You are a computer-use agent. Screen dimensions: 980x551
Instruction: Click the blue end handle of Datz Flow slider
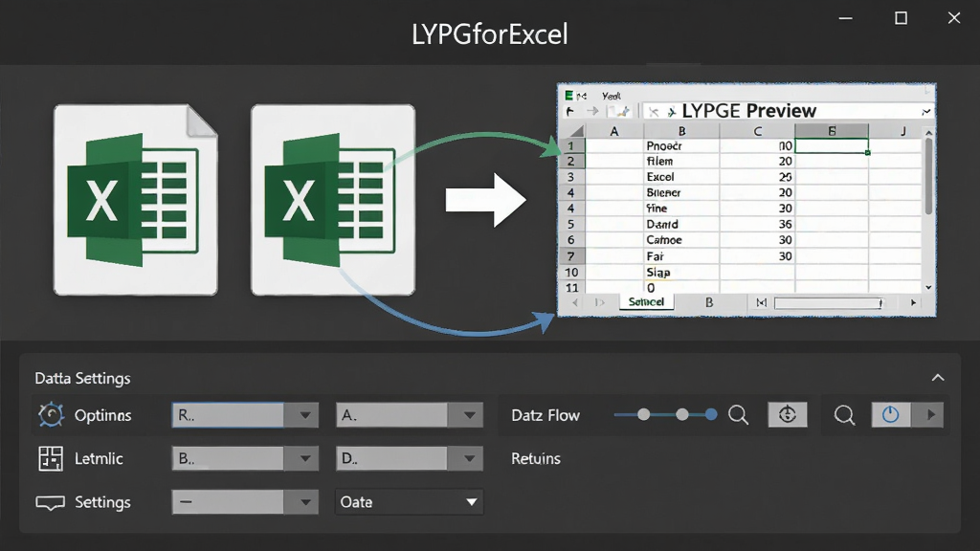click(711, 414)
